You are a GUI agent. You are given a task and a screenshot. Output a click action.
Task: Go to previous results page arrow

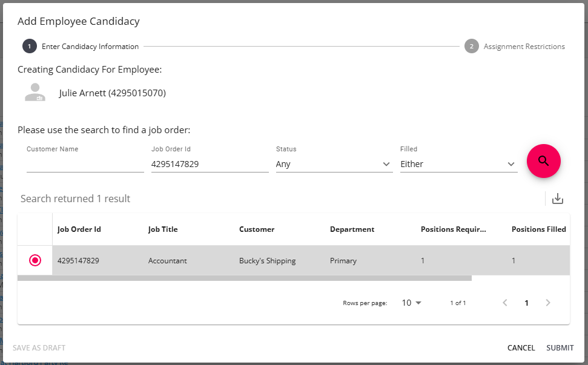[505, 303]
